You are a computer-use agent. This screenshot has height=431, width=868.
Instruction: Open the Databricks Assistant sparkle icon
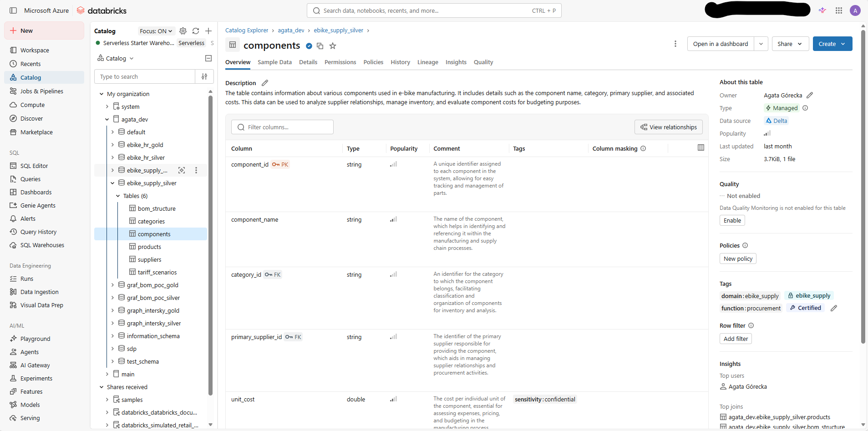(822, 10)
